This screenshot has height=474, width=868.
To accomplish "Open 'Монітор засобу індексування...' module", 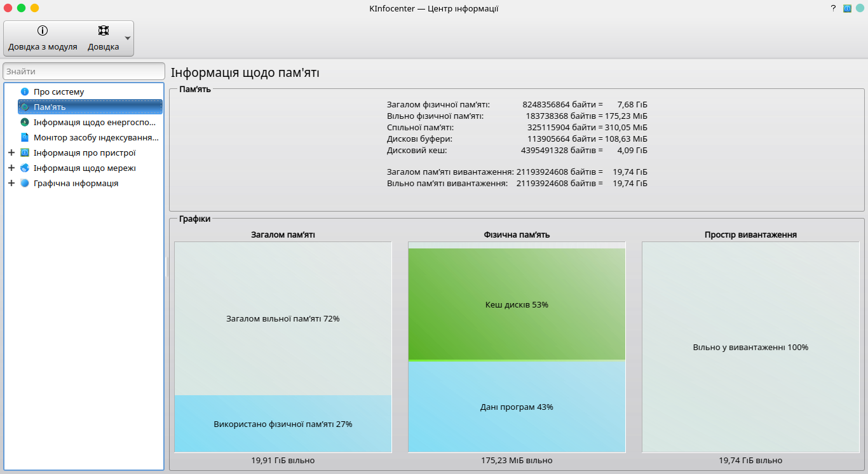I will 96,137.
